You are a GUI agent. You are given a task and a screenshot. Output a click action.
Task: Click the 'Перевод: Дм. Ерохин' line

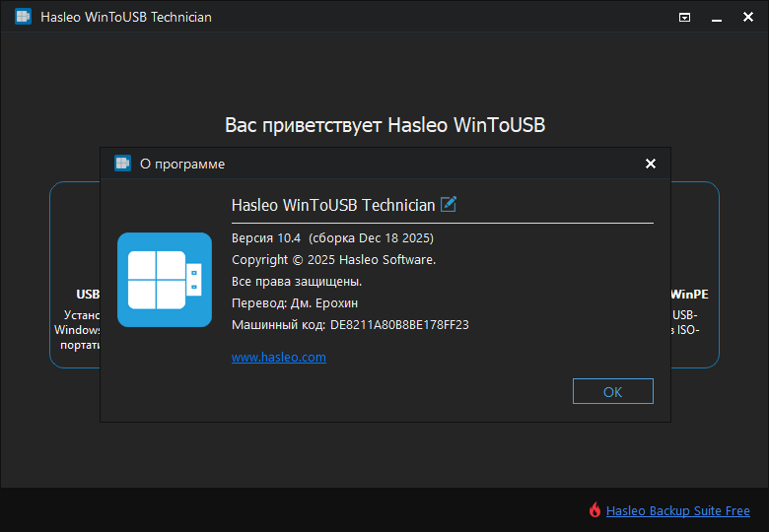click(x=295, y=302)
